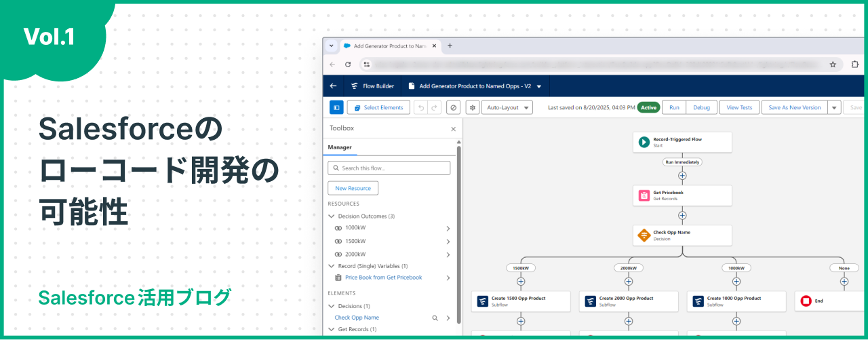The height and width of the screenshot is (340, 868).
Task: Click the View Tests button
Action: pos(739,107)
